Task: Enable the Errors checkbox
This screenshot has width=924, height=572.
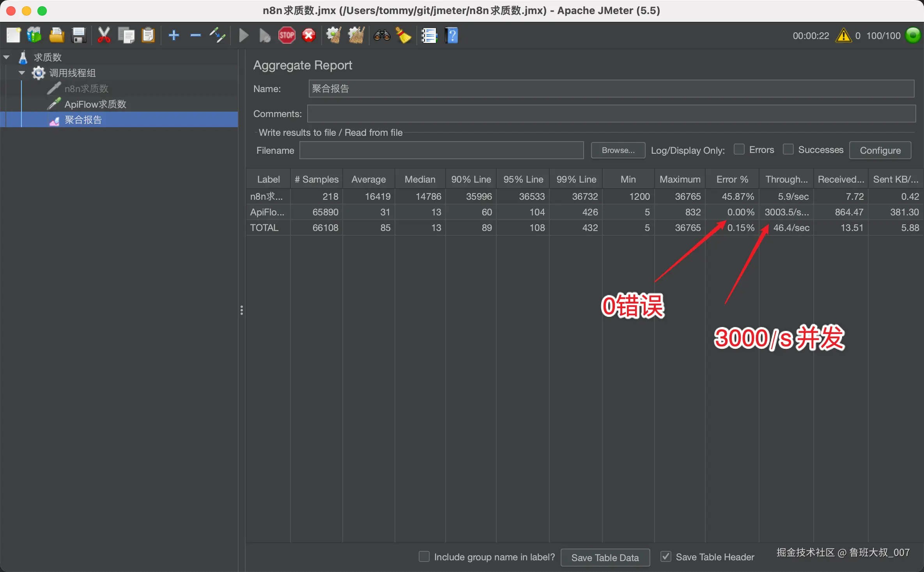Action: 739,149
